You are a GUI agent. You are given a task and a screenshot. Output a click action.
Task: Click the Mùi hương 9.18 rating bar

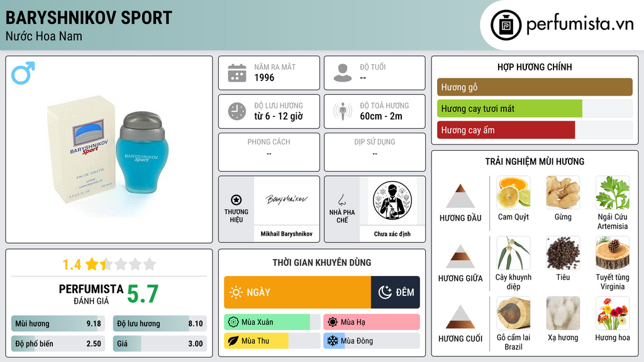[x=58, y=324]
